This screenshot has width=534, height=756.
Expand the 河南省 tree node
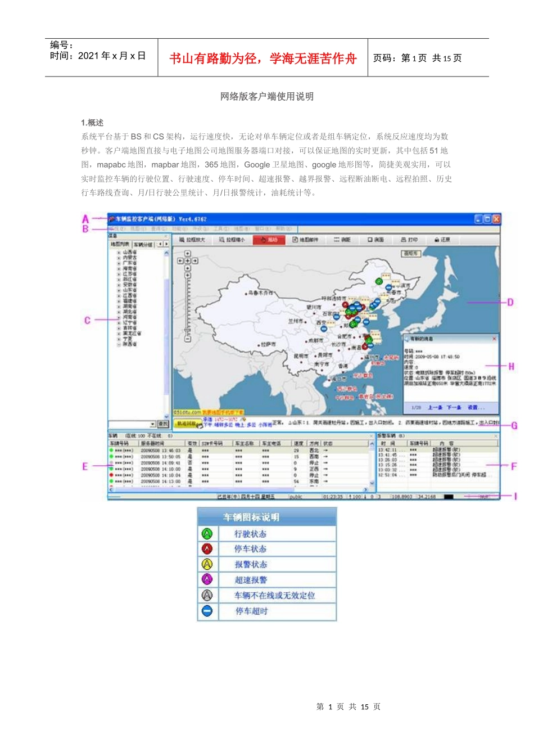(x=119, y=317)
